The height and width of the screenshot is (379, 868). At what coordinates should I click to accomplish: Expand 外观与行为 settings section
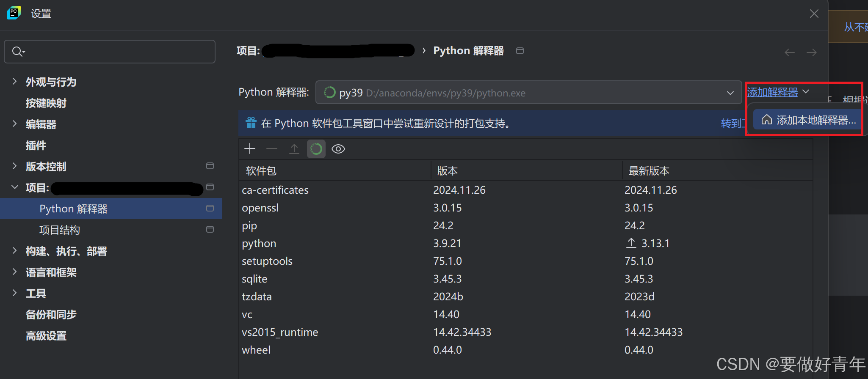(x=15, y=81)
